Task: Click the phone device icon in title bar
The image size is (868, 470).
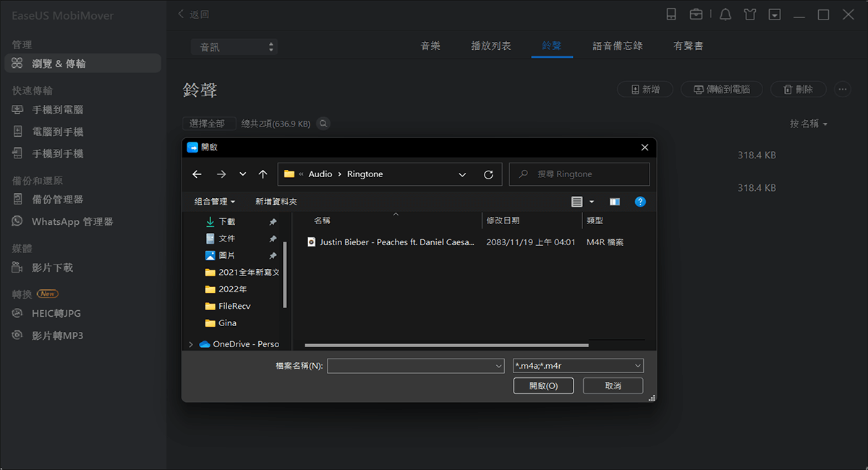Action: 673,14
